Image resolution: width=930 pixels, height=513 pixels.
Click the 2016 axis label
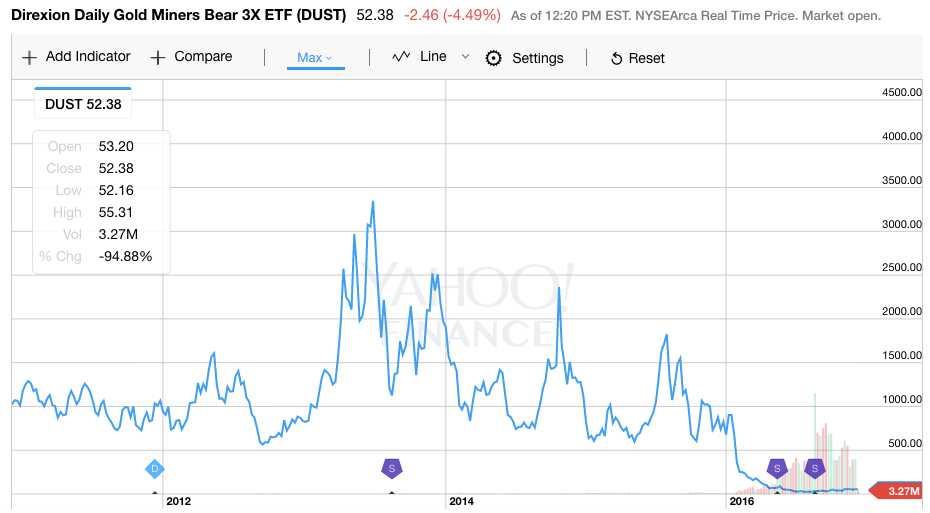pyautogui.click(x=742, y=502)
